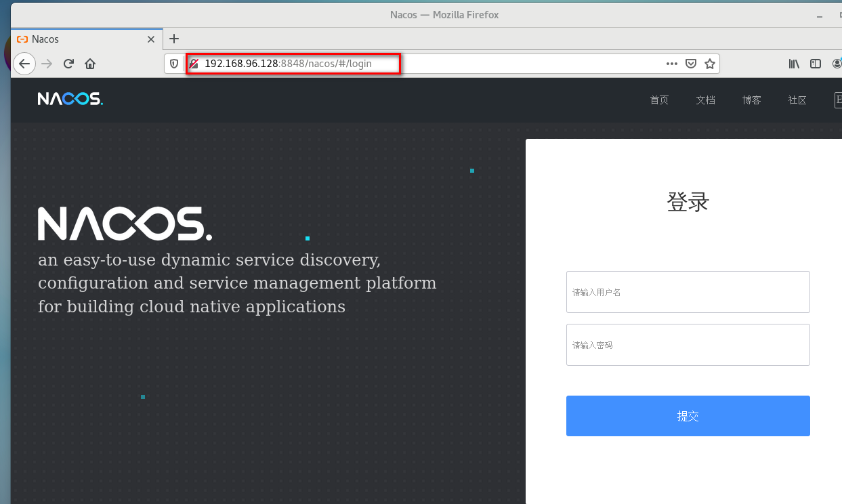
Task: Go back with the browser back arrow
Action: pos(24,64)
